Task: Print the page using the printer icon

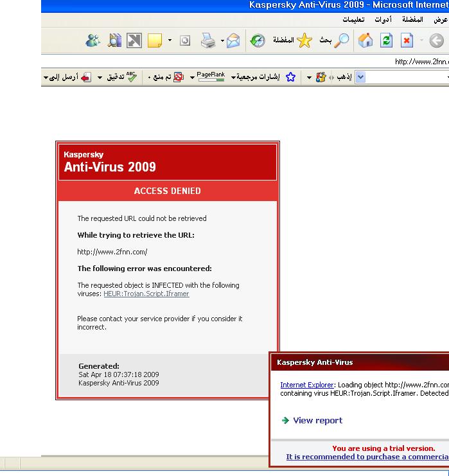Action: (208, 40)
